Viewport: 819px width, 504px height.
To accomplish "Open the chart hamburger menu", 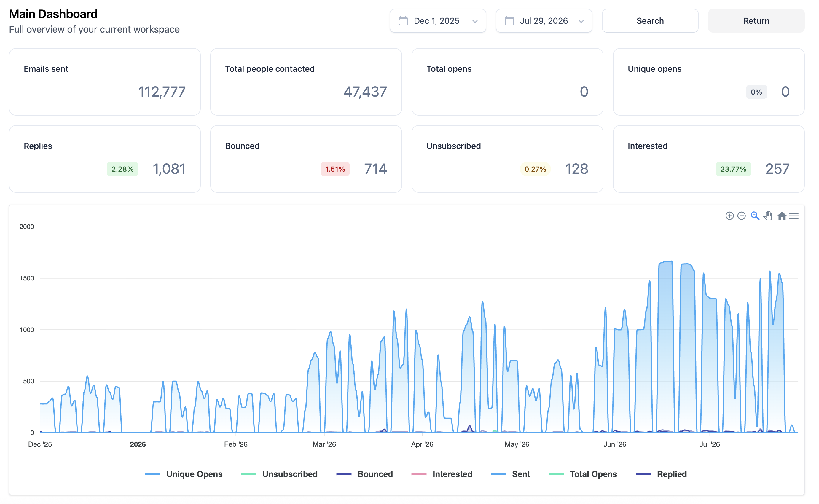I will click(794, 216).
